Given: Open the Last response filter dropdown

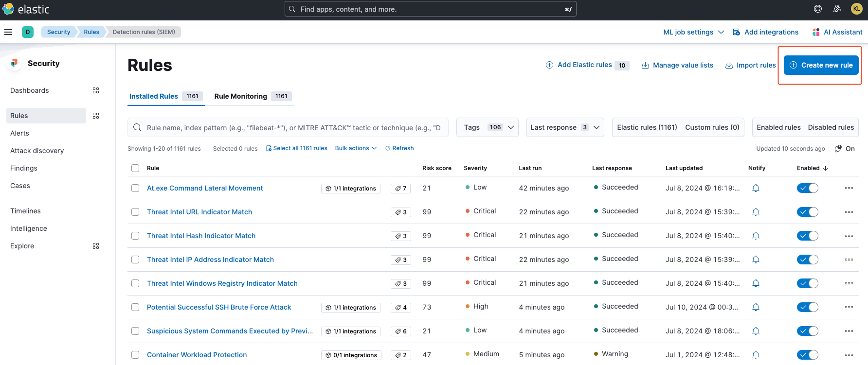Looking at the screenshot, I should [x=565, y=127].
